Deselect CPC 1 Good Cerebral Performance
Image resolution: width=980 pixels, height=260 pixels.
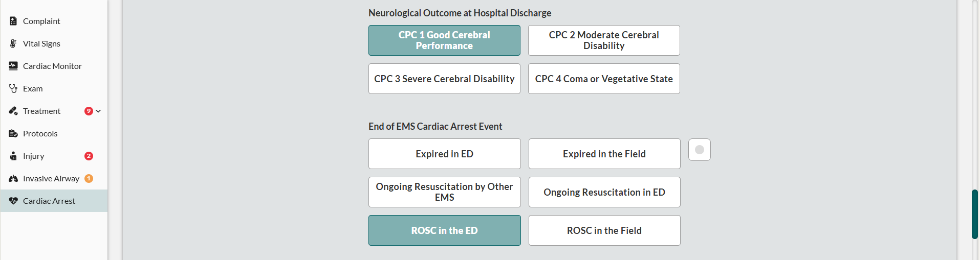(444, 40)
